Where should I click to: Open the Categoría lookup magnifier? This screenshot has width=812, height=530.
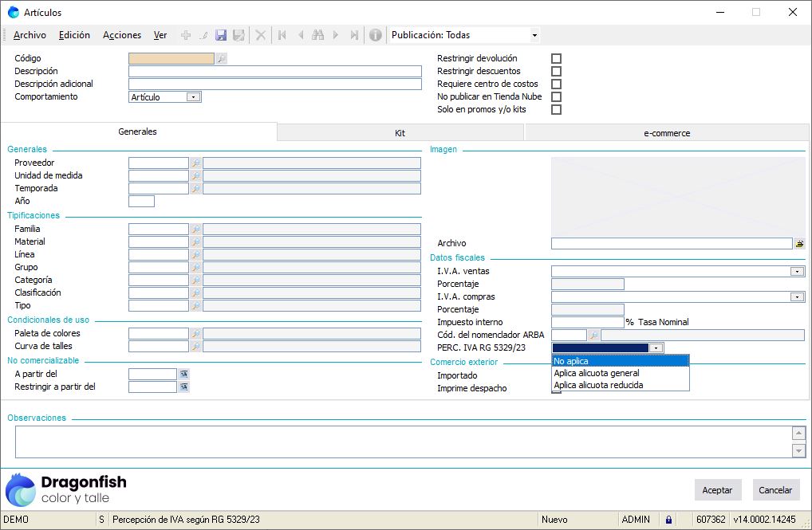click(195, 280)
